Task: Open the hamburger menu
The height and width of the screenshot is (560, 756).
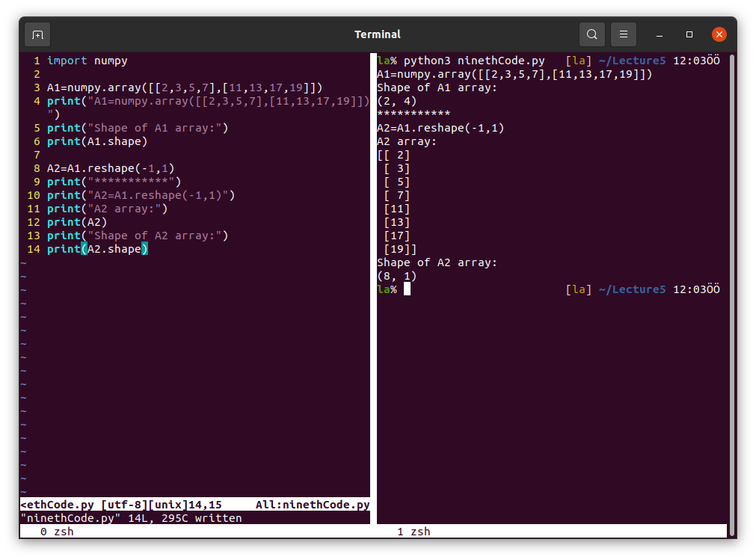Action: [x=624, y=34]
